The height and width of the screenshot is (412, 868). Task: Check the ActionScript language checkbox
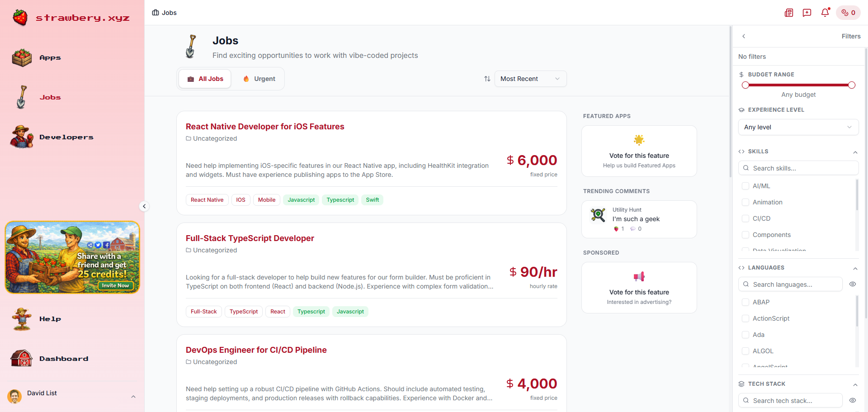(745, 318)
